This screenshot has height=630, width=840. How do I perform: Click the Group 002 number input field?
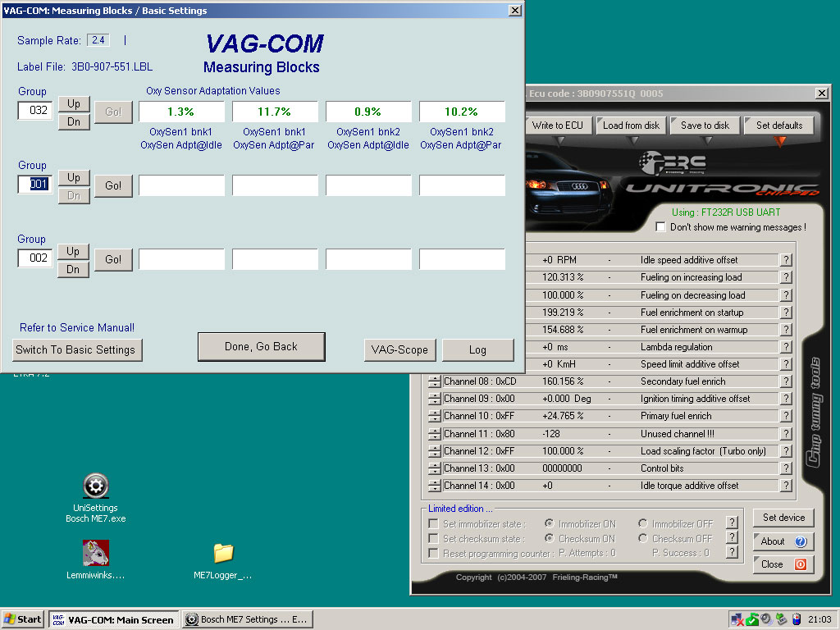(35, 258)
